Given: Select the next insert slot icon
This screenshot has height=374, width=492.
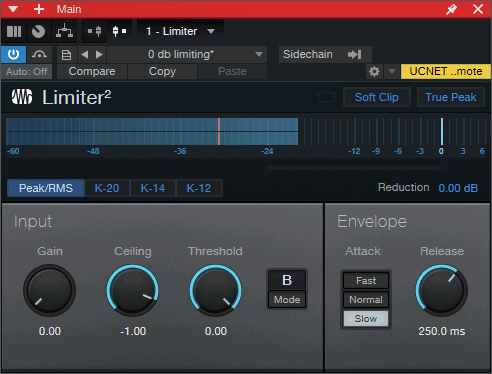Looking at the screenshot, I should [x=119, y=31].
